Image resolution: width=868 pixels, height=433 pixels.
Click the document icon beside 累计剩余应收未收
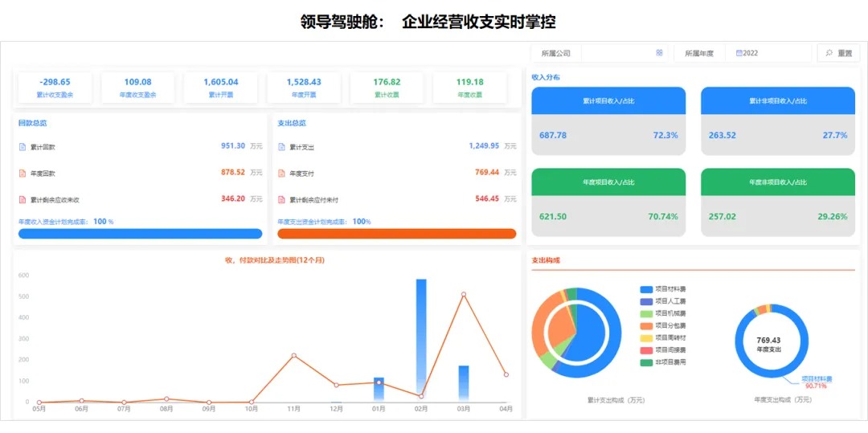coord(23,199)
